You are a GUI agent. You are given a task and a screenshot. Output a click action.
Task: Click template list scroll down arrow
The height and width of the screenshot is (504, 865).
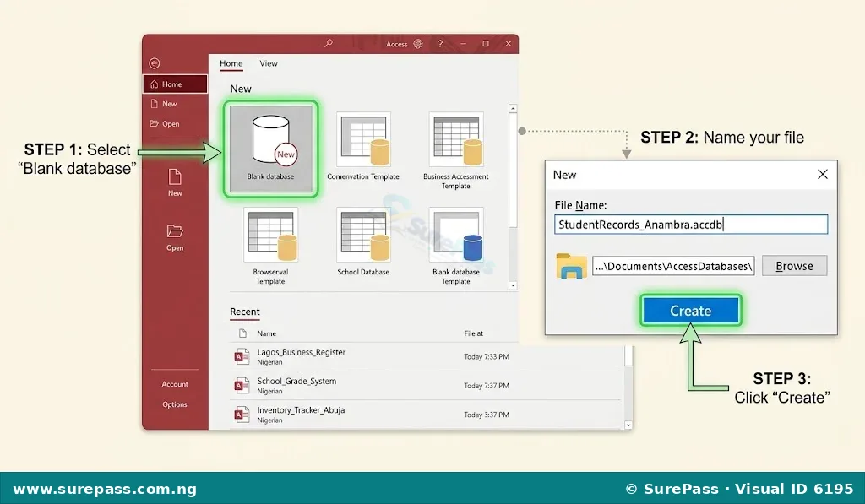coord(513,285)
